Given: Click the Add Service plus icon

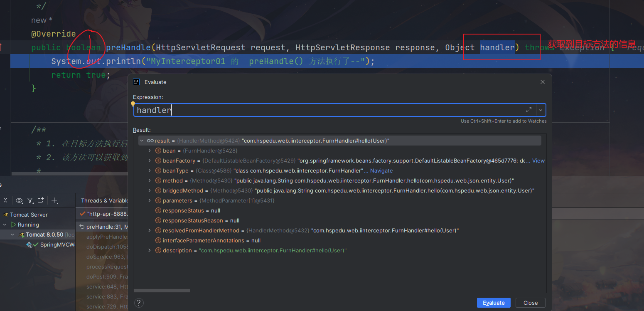Looking at the screenshot, I should tap(54, 200).
